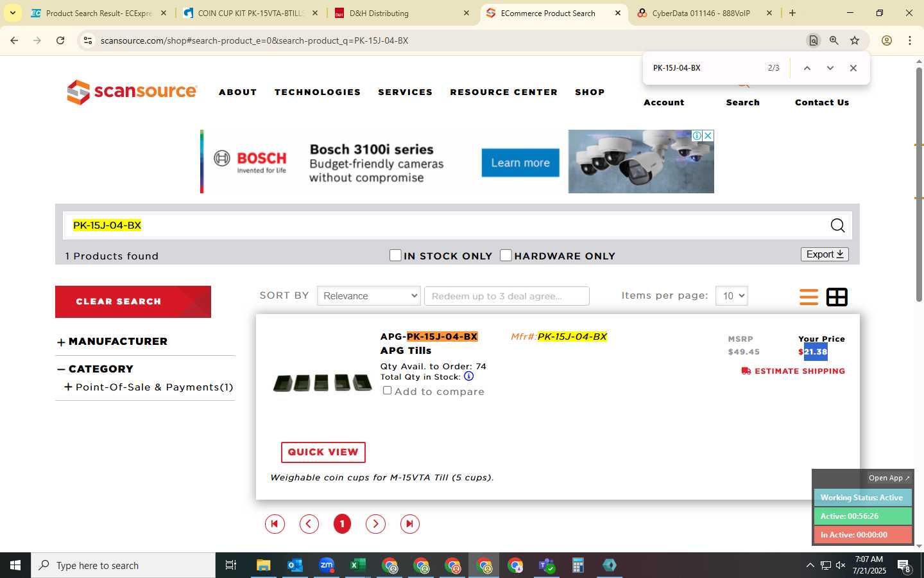The height and width of the screenshot is (578, 924).
Task: Click the CLEAR SEARCH button
Action: tap(133, 302)
